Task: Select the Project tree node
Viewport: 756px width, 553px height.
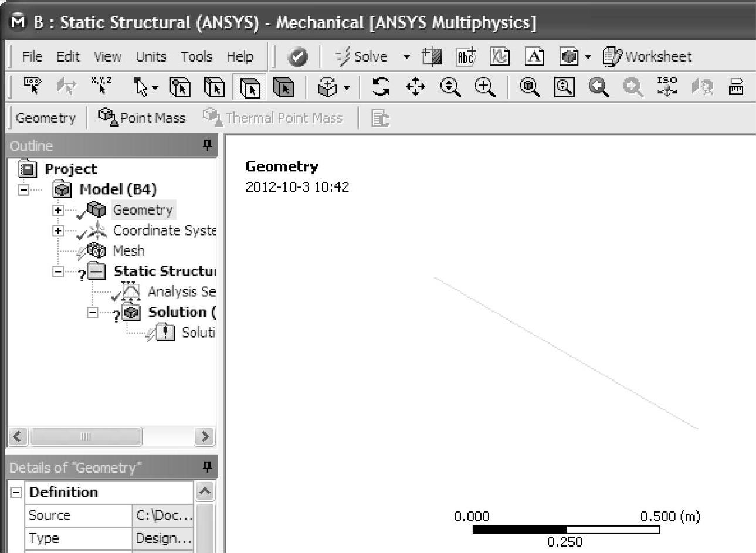Action: coord(71,169)
